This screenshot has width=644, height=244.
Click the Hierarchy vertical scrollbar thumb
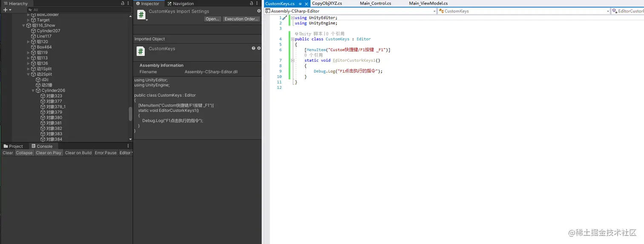click(130, 114)
